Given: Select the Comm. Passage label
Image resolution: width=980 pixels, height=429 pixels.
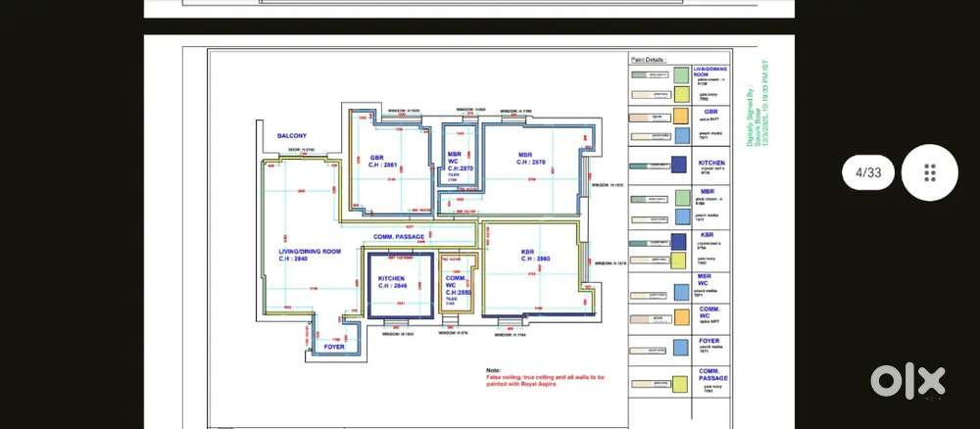Looking at the screenshot, I should point(398,237).
